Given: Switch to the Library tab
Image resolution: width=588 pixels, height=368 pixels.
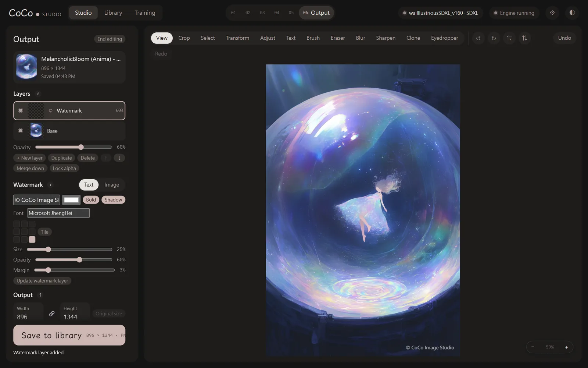Looking at the screenshot, I should tap(113, 13).
